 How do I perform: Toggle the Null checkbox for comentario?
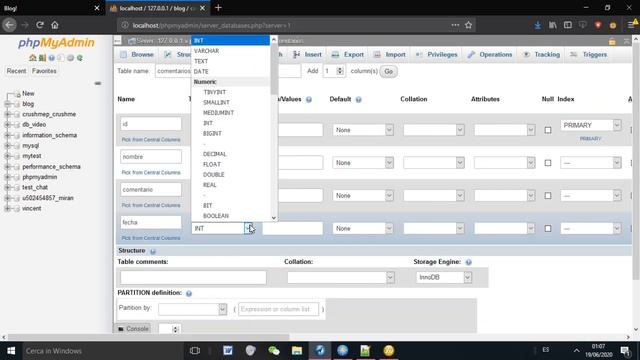coord(548,196)
